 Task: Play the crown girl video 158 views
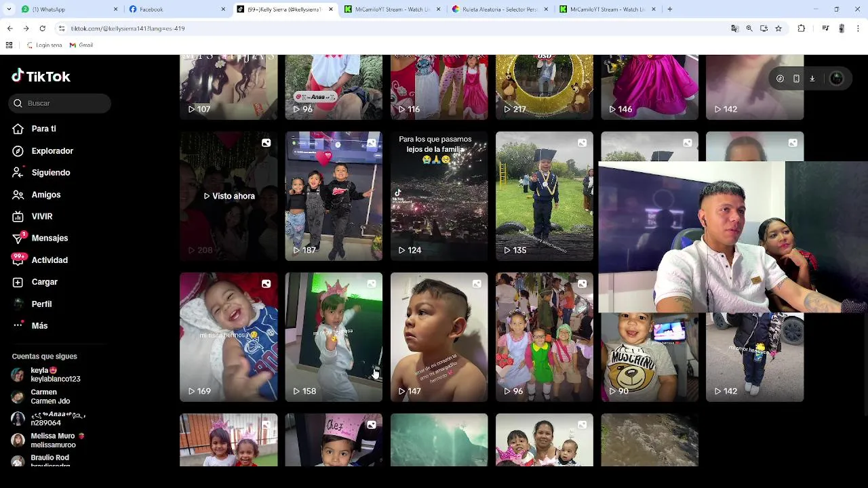334,337
